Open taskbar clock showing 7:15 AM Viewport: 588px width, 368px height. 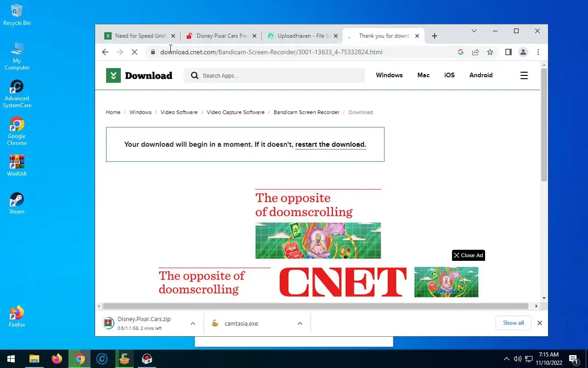pyautogui.click(x=549, y=359)
